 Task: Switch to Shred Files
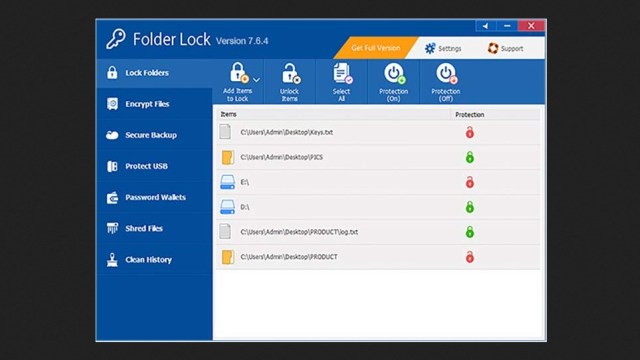[155, 229]
